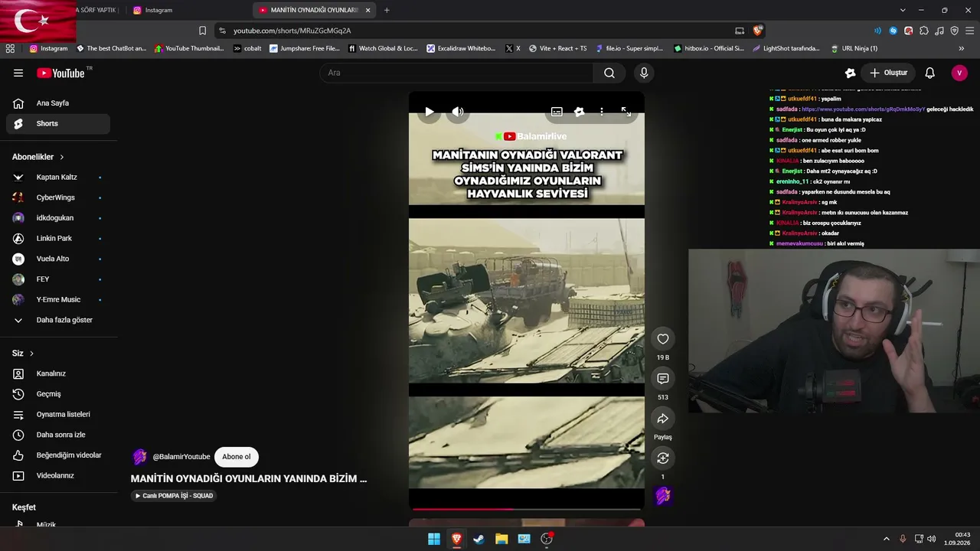
Task: Open the taskbar volume control
Action: [x=932, y=539]
